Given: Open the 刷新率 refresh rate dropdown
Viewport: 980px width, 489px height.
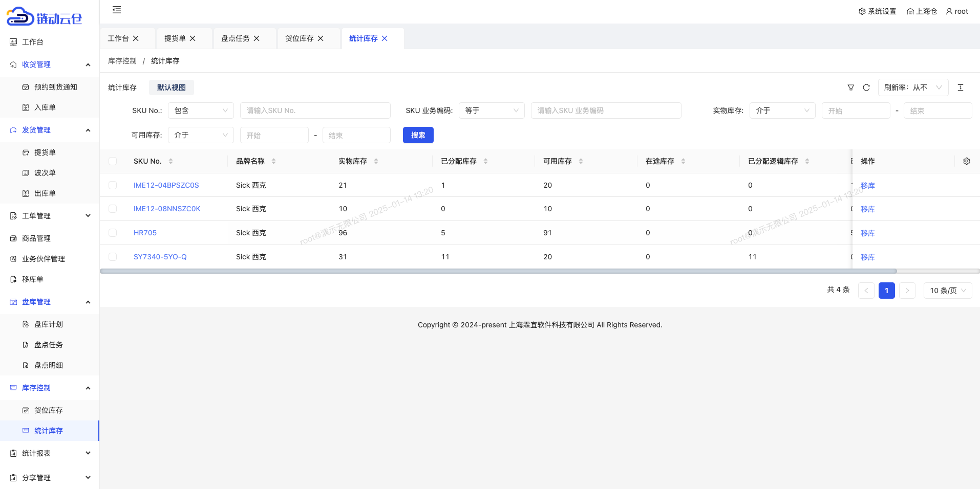Looking at the screenshot, I should pos(912,87).
